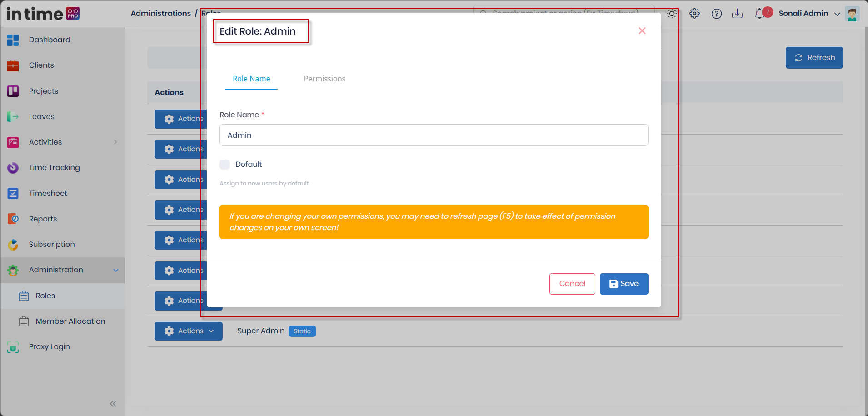Viewport: 868px width, 416px height.
Task: Click the Static badge beside Super Admin
Action: point(302,331)
